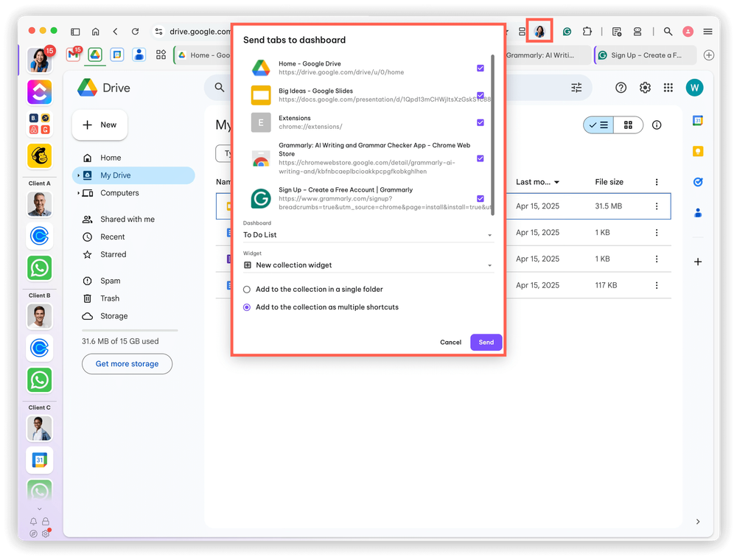The image size is (737, 560).
Task: Switch Drive to grid layout view
Action: (628, 125)
